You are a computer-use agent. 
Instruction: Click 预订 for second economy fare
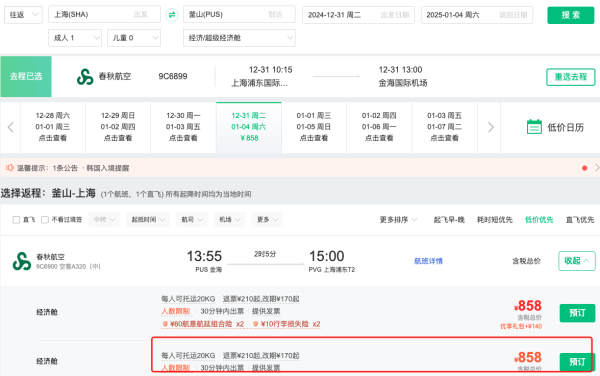pos(577,362)
